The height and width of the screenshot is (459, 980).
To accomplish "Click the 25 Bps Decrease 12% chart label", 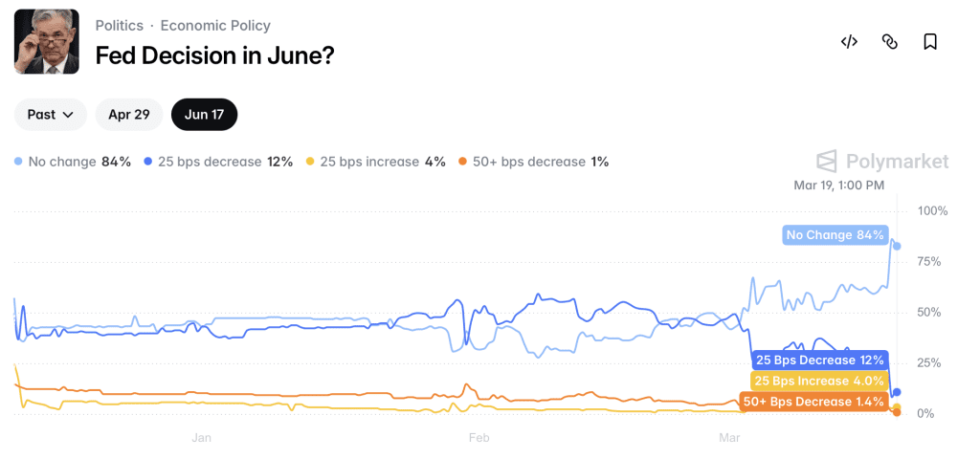I will click(819, 361).
